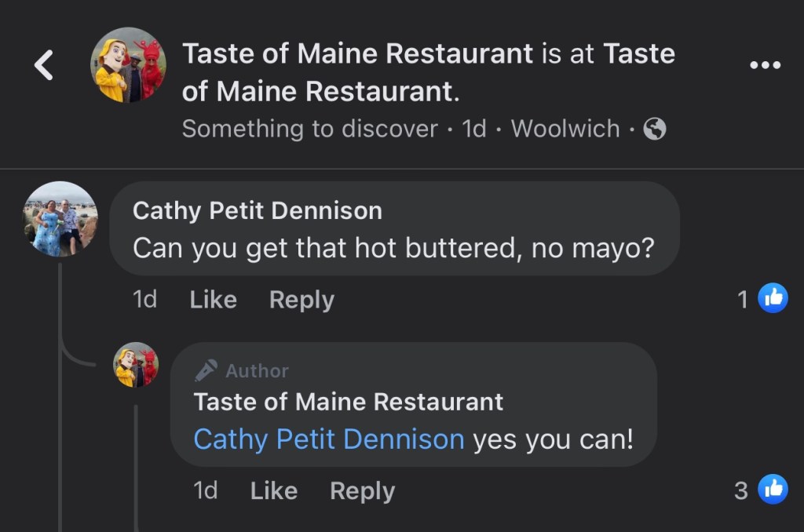Open Taste of Maine Restaurant name in the reply

pos(349,402)
